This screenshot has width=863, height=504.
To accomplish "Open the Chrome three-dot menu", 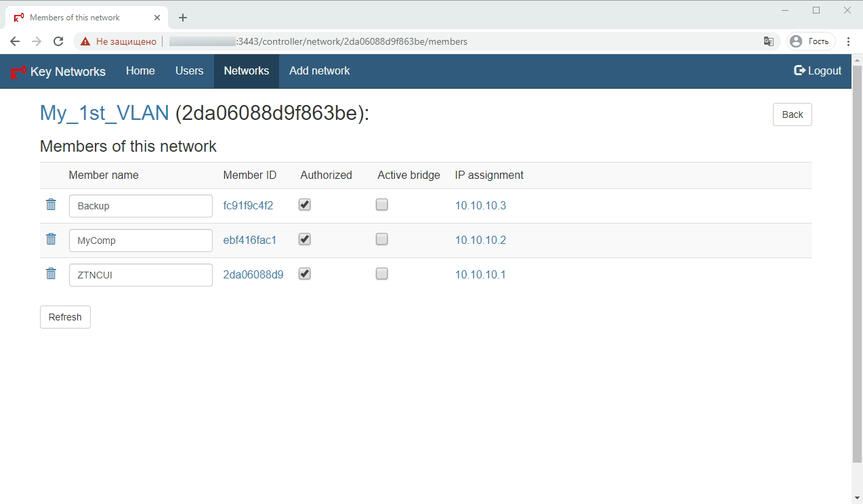I will click(849, 41).
